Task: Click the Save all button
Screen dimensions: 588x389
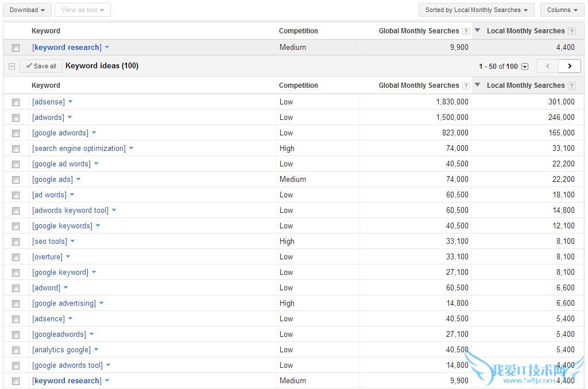Action: [41, 66]
